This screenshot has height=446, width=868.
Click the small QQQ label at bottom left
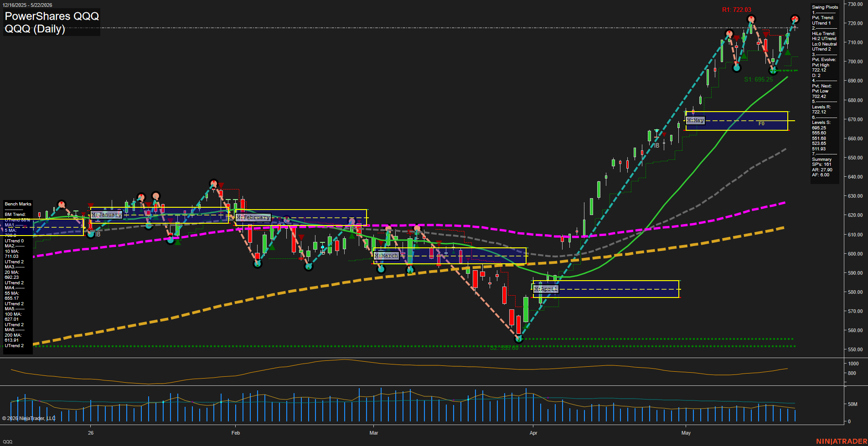tap(8, 442)
